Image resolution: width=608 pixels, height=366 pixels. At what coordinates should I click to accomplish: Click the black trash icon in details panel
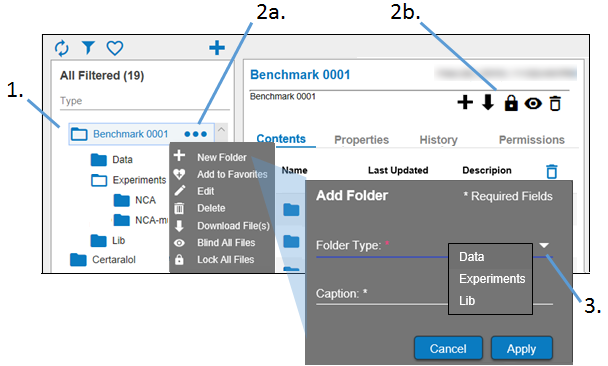(555, 104)
